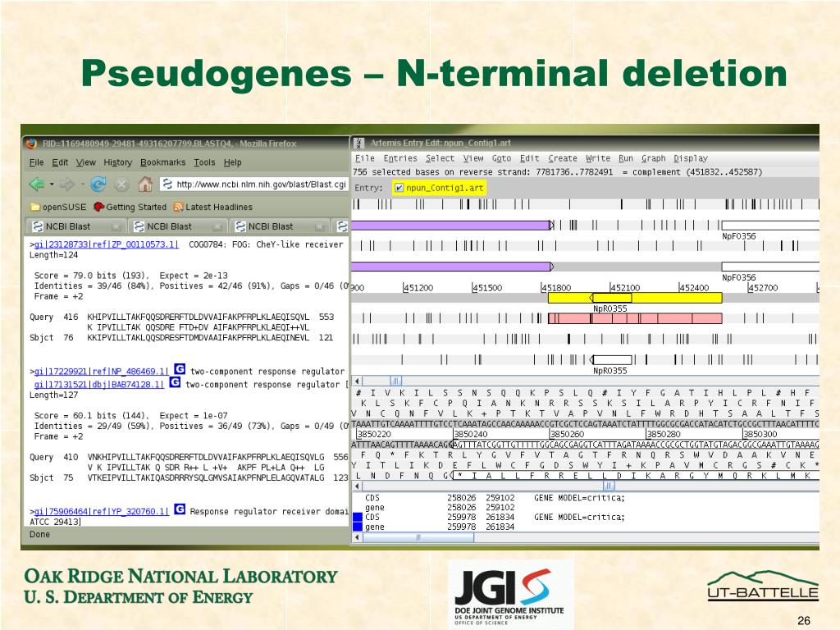Open Artemis Entries menu
Screen dimensions: 840x630
pyautogui.click(x=400, y=158)
